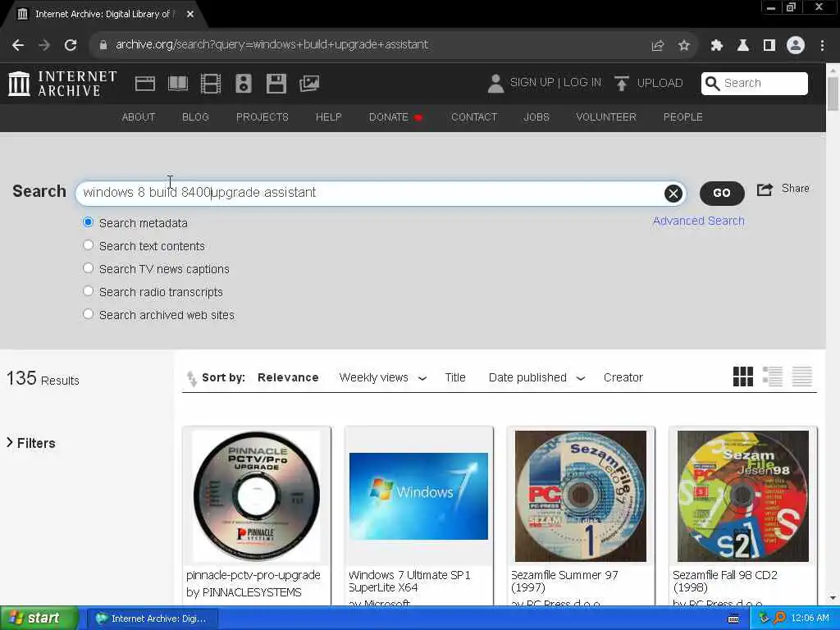Select Search radio transcripts option
Image resolution: width=840 pixels, height=630 pixels.
pos(89,291)
